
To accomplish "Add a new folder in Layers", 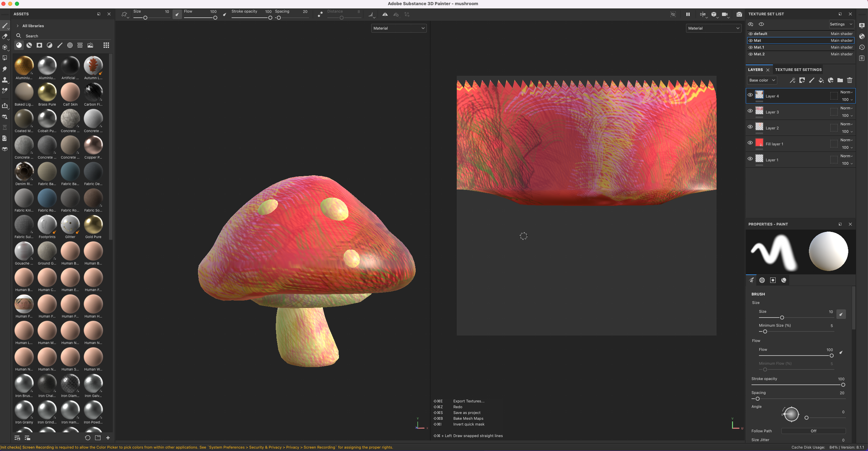I will pos(840,81).
